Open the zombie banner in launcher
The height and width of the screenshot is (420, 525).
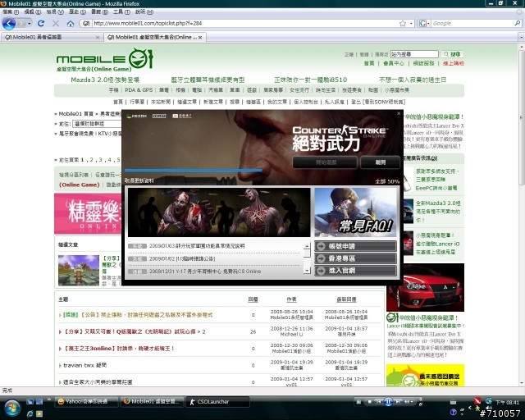click(x=219, y=212)
